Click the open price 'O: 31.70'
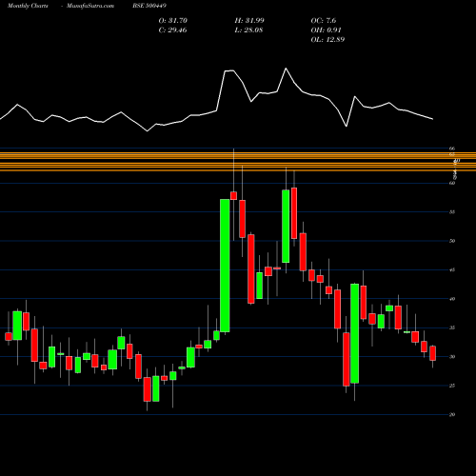 (173, 21)
